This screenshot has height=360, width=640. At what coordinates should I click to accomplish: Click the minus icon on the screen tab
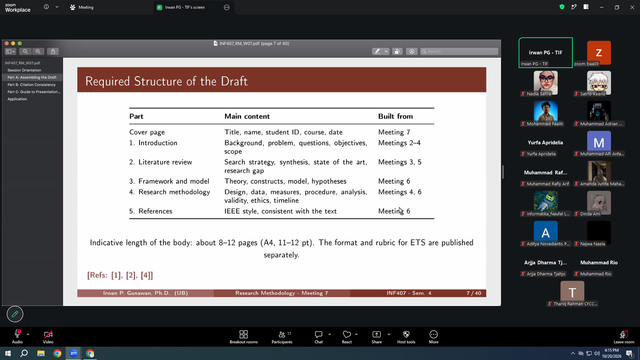(227, 7)
